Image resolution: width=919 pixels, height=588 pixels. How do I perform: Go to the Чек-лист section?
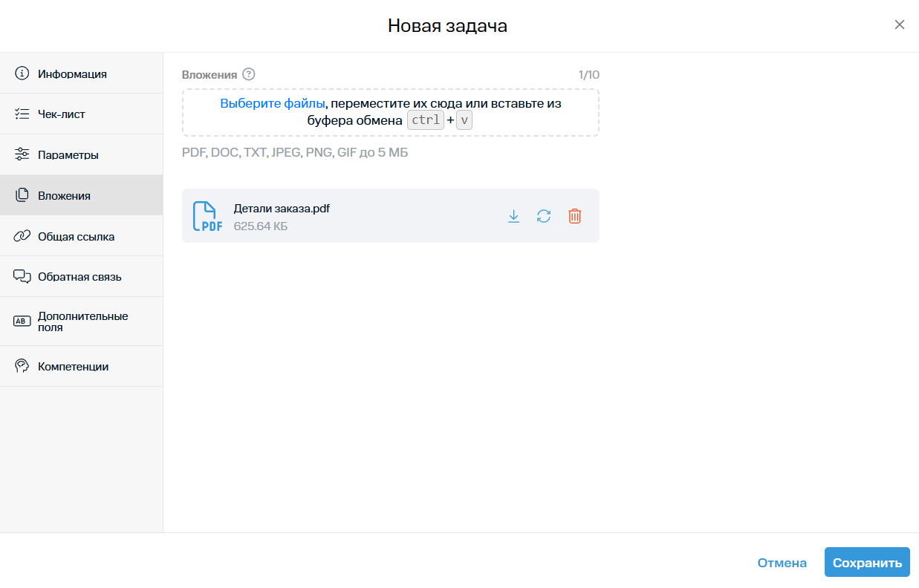[x=61, y=114]
